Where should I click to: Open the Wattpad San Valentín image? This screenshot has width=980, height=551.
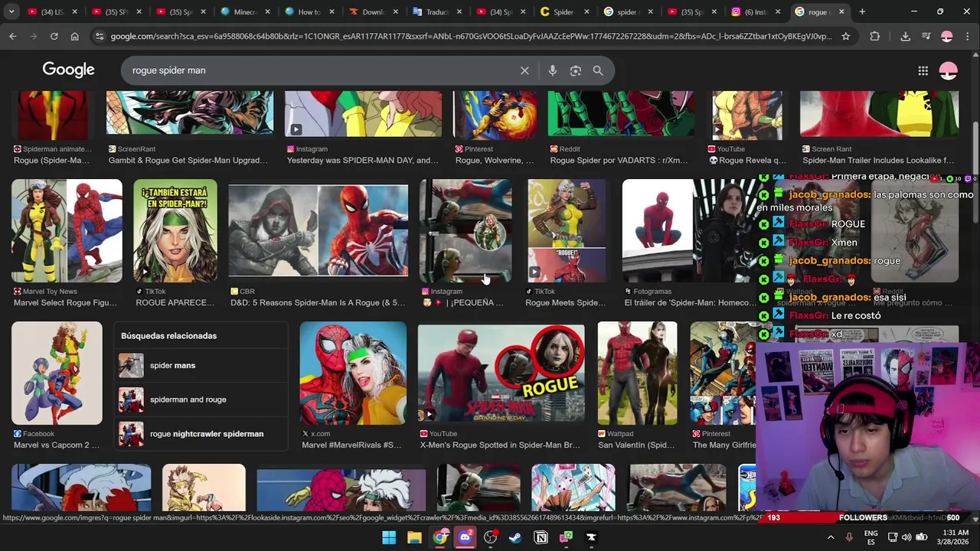click(637, 373)
